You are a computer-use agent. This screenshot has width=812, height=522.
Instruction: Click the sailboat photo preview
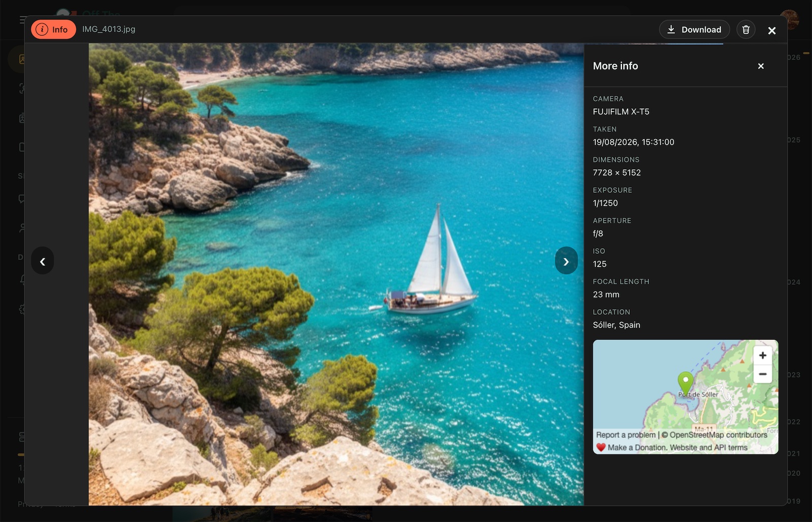tap(336, 274)
